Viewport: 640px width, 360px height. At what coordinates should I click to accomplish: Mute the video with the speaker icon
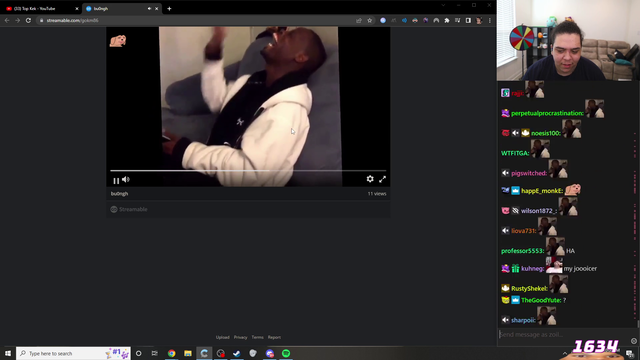126,179
